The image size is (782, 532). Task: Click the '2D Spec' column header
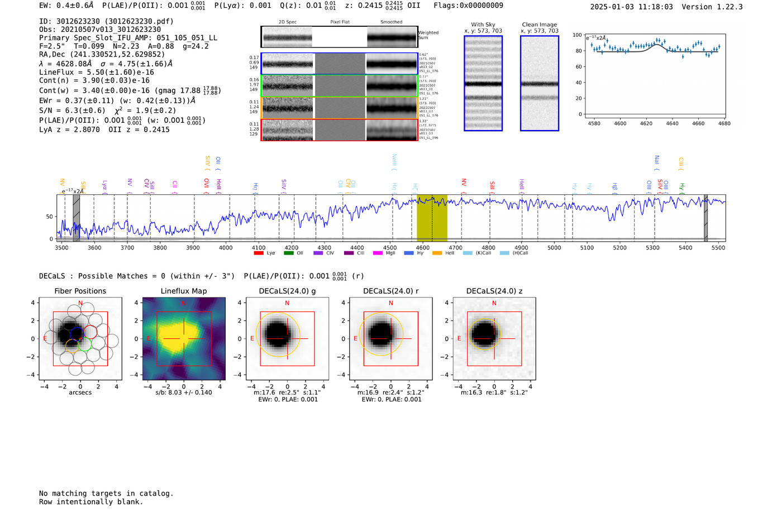pos(288,22)
